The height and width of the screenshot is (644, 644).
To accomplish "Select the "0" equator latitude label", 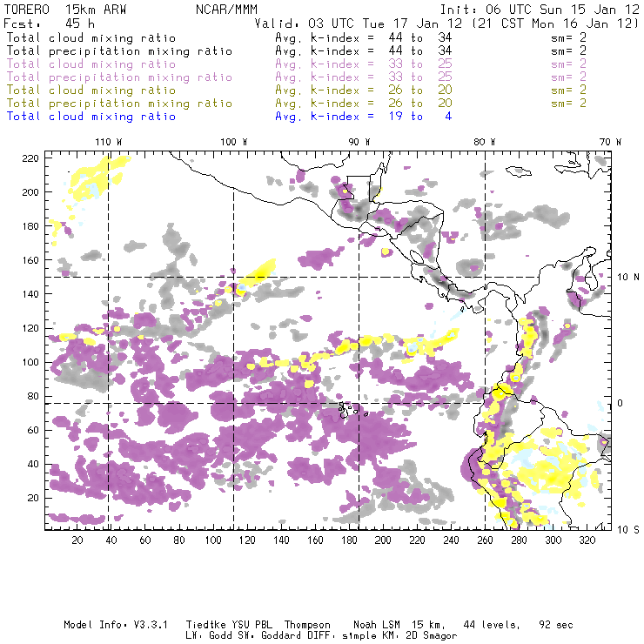I will point(621,403).
